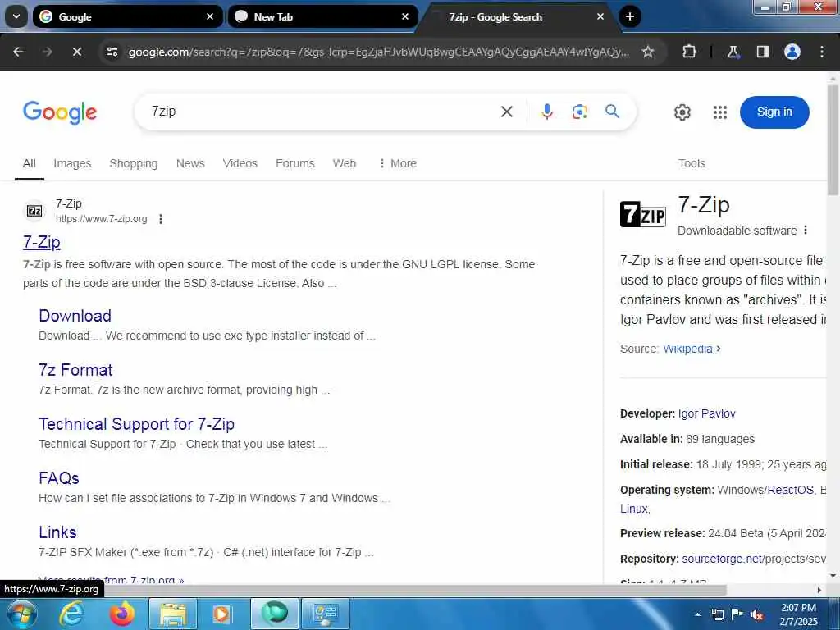This screenshot has width=840, height=630.
Task: Open search Tools options
Action: (x=692, y=163)
